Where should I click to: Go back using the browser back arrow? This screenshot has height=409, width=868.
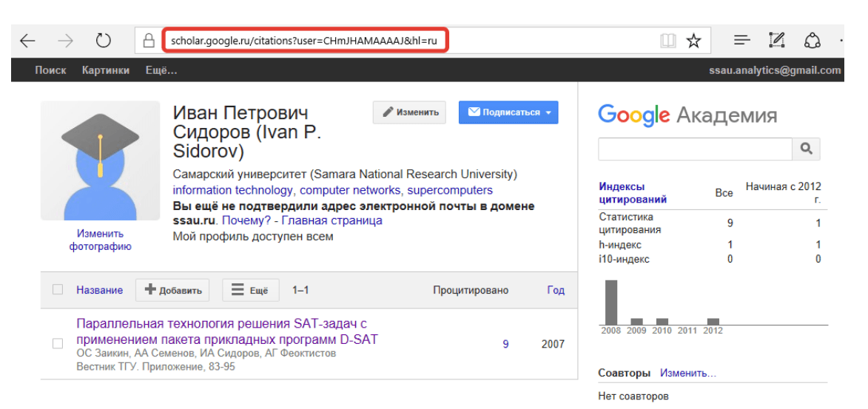[x=27, y=41]
